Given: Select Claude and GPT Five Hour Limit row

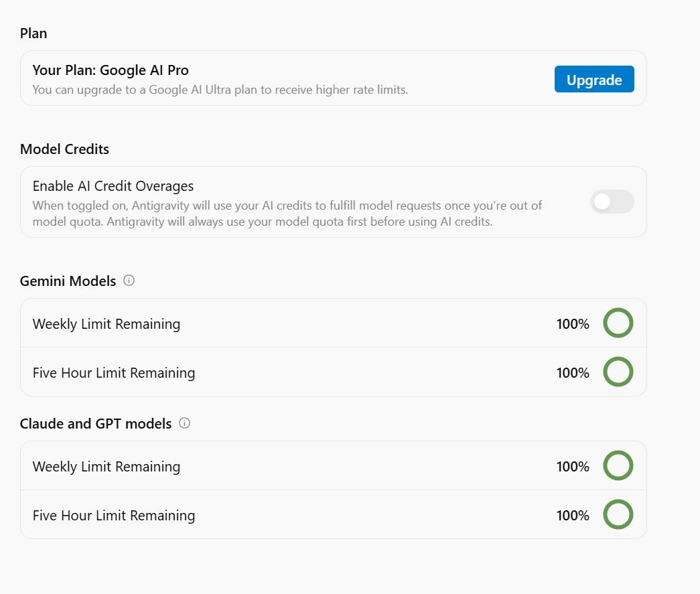Looking at the screenshot, I should pyautogui.click(x=333, y=514).
